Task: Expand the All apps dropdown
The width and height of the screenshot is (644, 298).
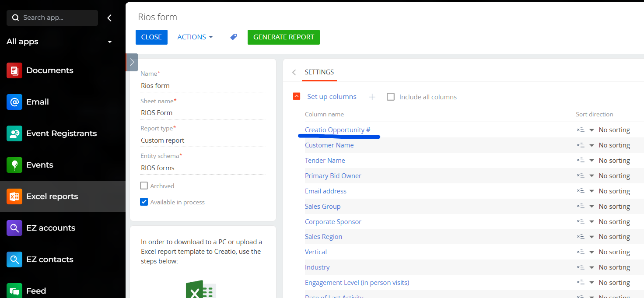Action: [110, 42]
